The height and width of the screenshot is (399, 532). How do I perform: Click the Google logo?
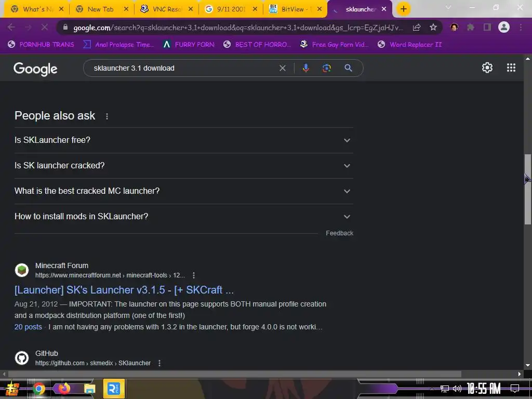(35, 69)
